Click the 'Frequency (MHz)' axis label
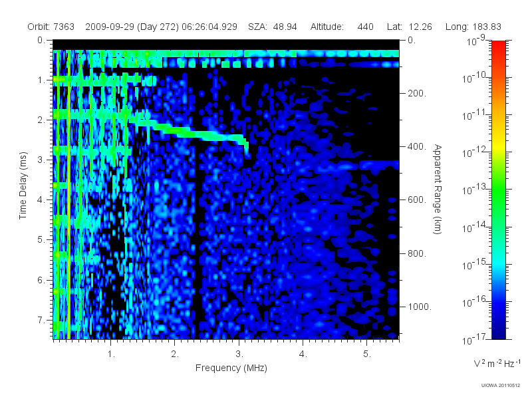The image size is (532, 399). coord(231,368)
